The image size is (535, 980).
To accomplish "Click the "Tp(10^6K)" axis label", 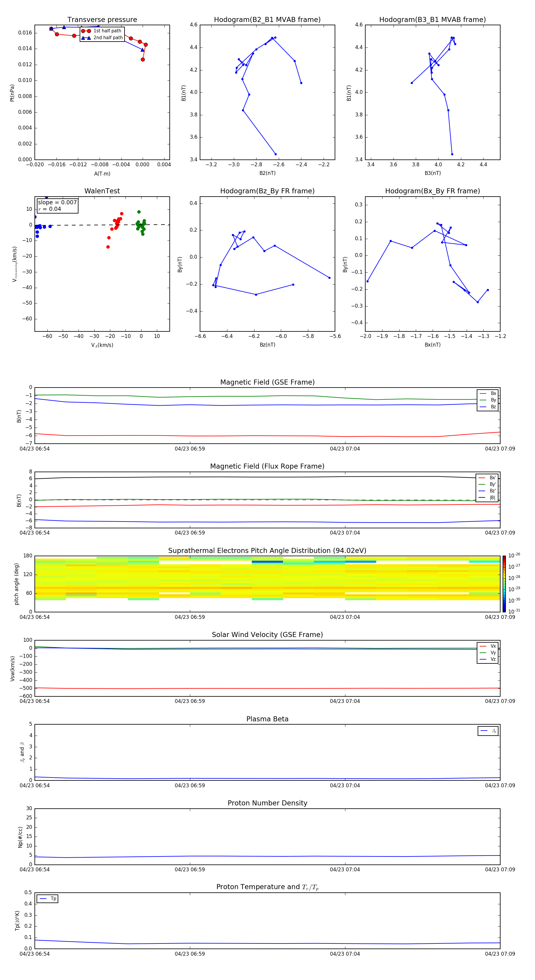I will 17,921.
